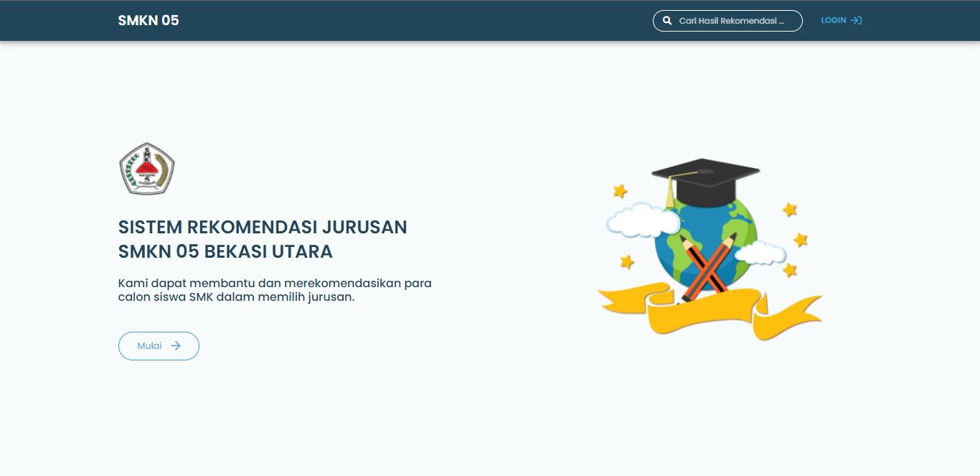Click the sign-in arrow icon beside LOGIN
This screenshot has width=980, height=476.
[856, 20]
